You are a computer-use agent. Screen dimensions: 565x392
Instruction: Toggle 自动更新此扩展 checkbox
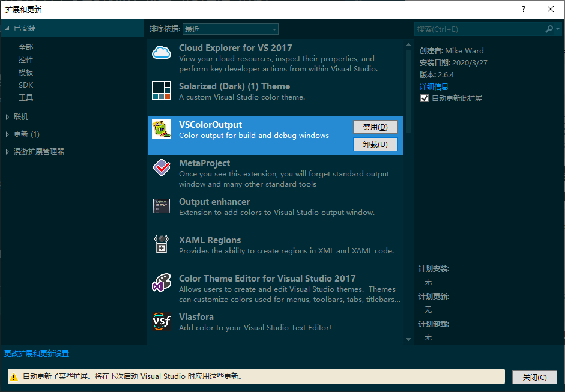click(x=425, y=98)
